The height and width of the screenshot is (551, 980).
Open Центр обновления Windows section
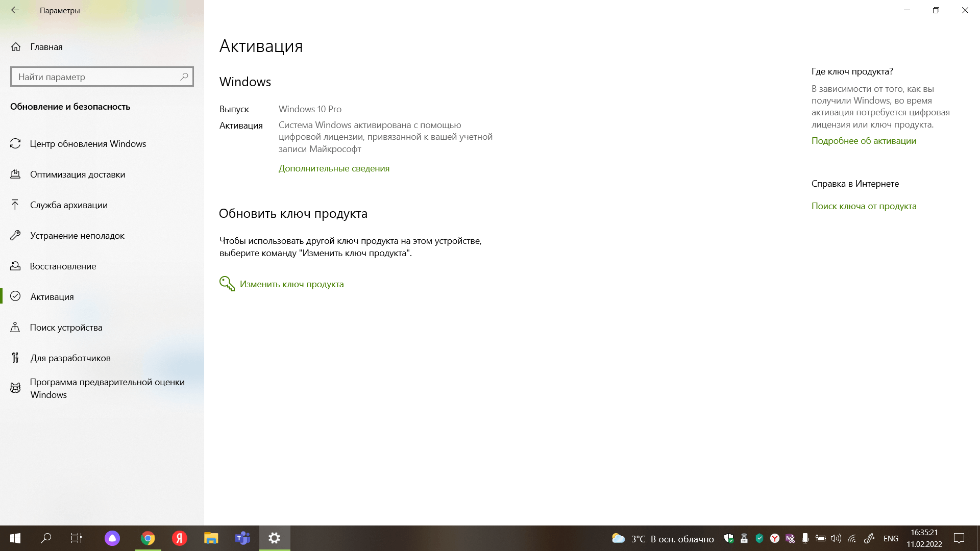pyautogui.click(x=88, y=144)
